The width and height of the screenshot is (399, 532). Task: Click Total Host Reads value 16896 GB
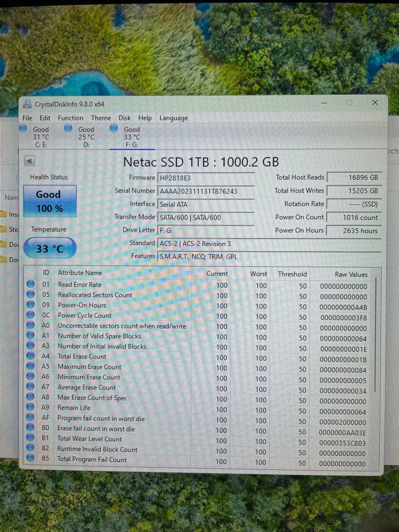(x=354, y=177)
